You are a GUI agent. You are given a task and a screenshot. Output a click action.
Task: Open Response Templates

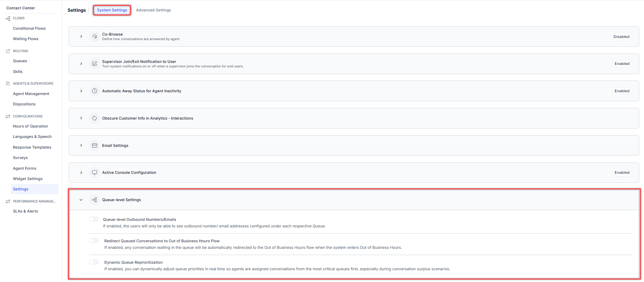click(32, 147)
